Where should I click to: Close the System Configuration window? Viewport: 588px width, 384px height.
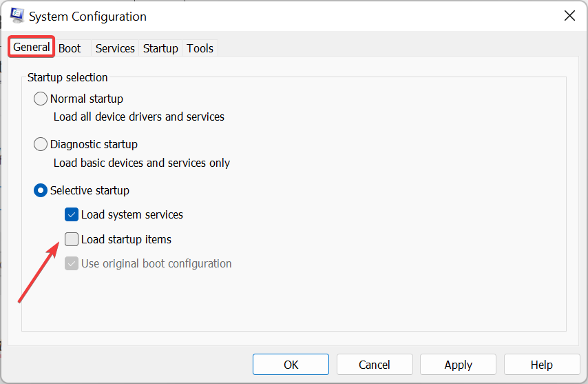[569, 16]
